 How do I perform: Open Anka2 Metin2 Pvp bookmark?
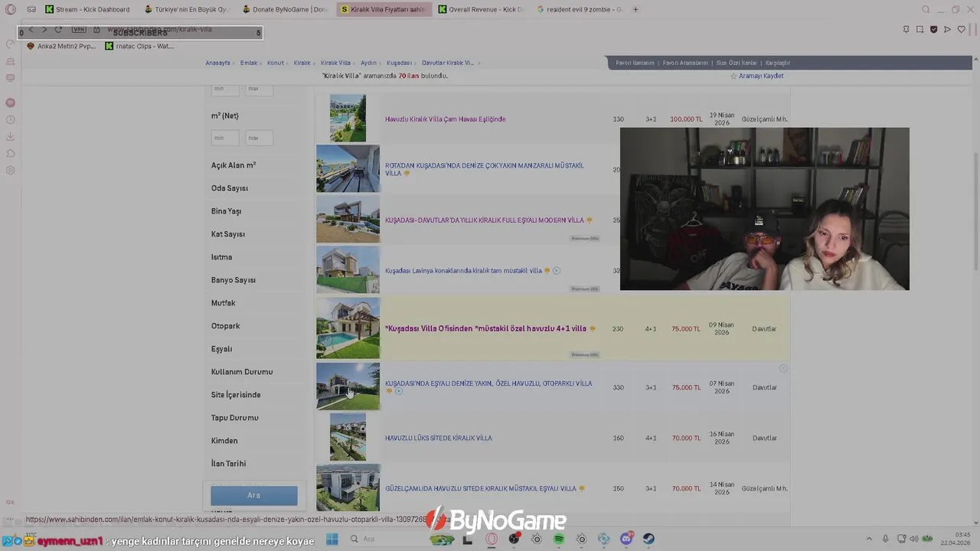tap(61, 46)
